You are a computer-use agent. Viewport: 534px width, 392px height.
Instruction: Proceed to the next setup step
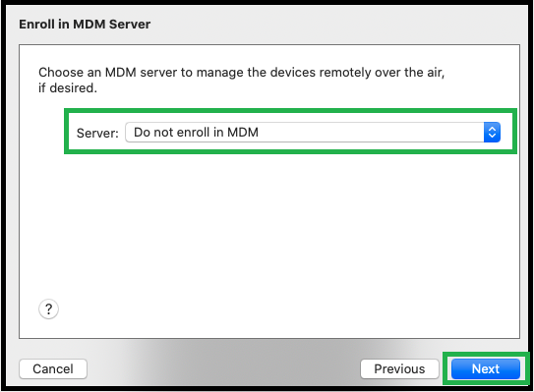click(x=486, y=368)
